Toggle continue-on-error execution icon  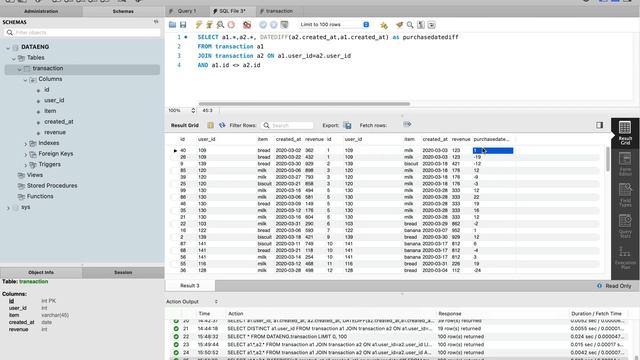[x=247, y=25]
